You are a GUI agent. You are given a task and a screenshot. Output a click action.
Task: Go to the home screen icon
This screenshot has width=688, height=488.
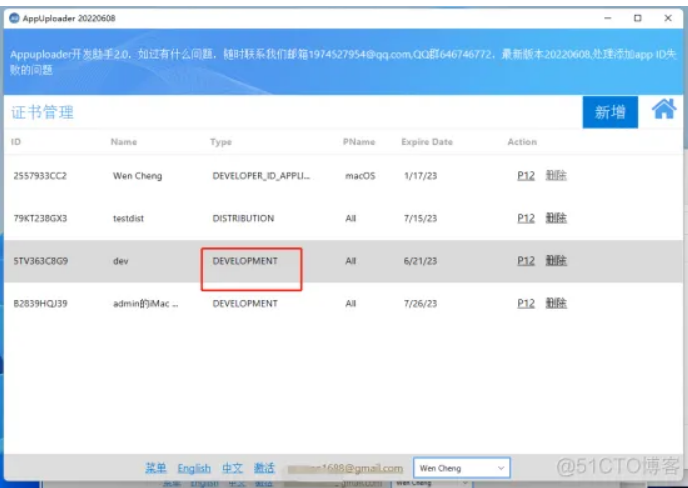tap(664, 109)
